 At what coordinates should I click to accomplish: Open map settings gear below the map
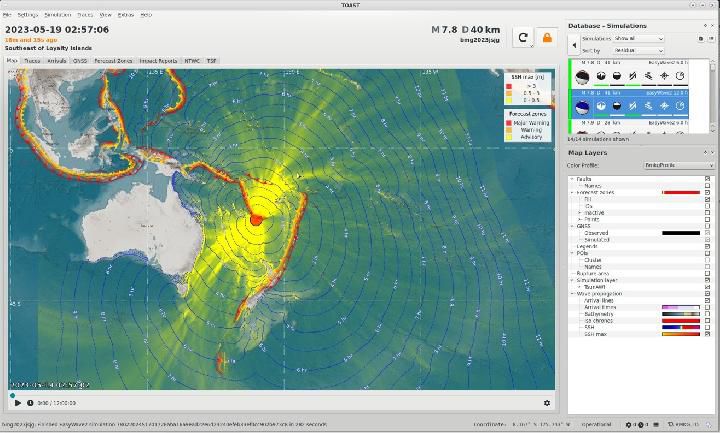[547, 403]
